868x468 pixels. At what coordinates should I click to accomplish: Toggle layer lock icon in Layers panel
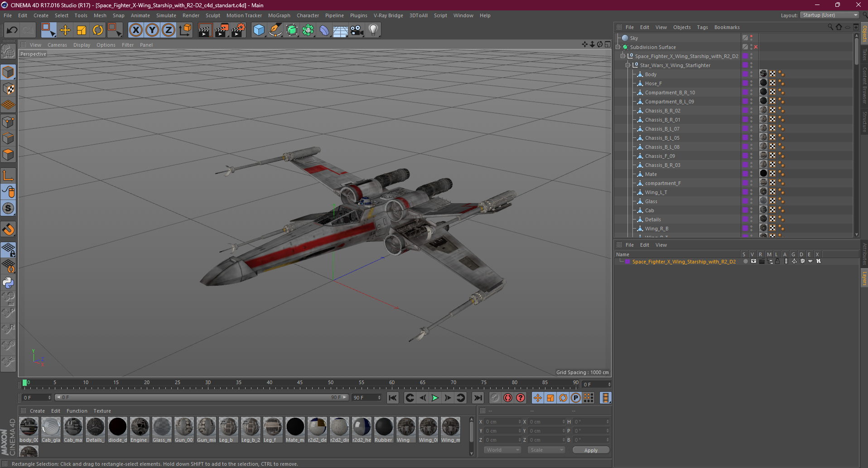coord(777,261)
